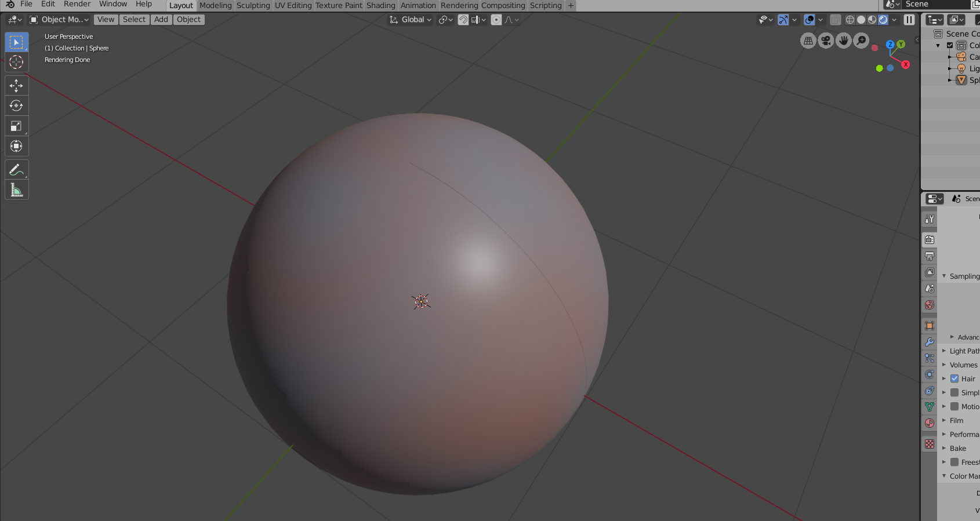980x521 pixels.
Task: Enable the Hair checkbox
Action: [954, 379]
